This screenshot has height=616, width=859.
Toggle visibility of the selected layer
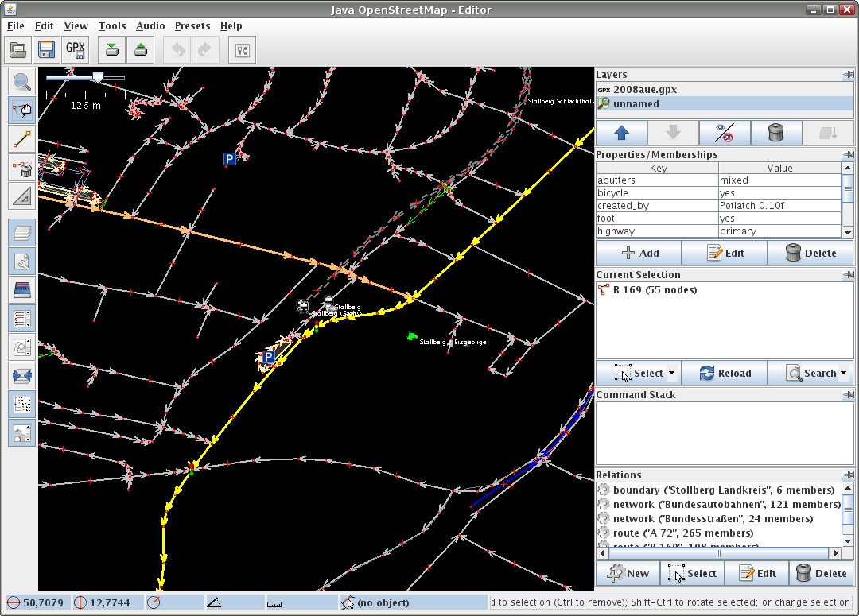tap(725, 133)
